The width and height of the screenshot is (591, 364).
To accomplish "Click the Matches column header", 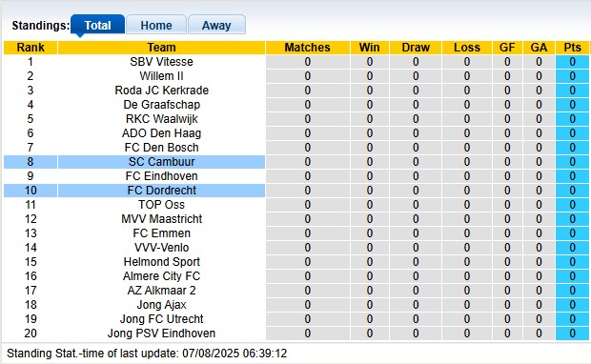I will click(x=307, y=48).
